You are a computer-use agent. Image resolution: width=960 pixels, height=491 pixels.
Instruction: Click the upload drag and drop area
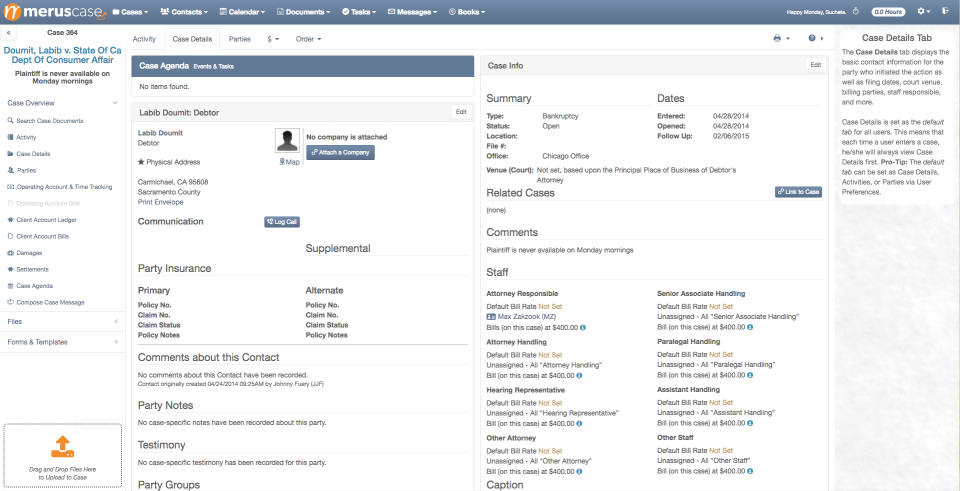tap(62, 457)
